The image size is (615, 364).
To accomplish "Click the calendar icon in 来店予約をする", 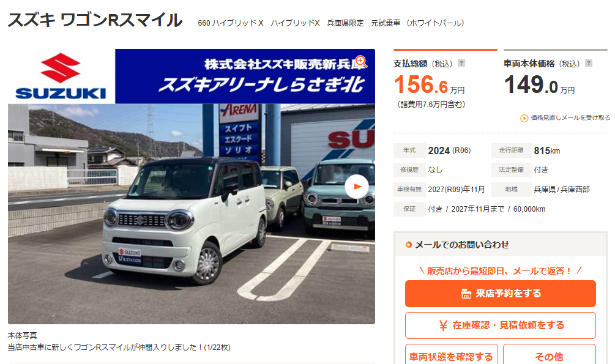I will tap(466, 294).
